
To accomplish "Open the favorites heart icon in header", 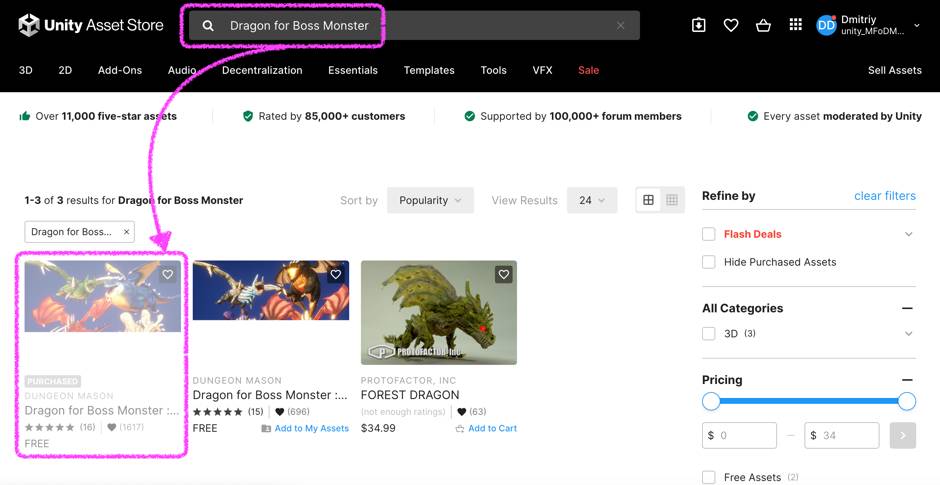I will tap(731, 25).
